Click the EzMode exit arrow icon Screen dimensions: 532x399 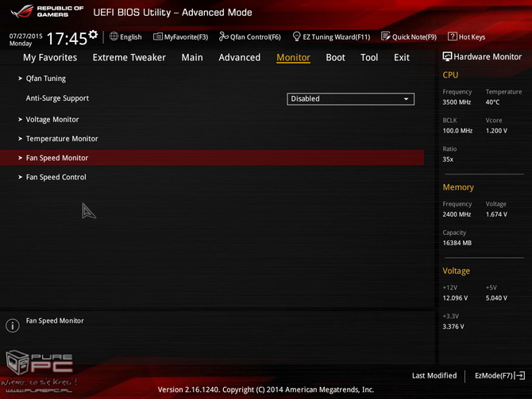(x=520, y=376)
